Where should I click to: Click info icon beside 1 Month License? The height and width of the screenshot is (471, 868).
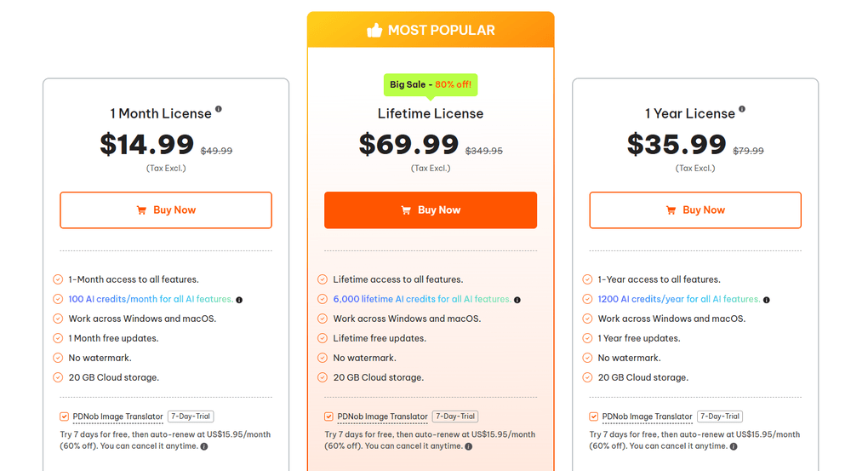(x=219, y=109)
